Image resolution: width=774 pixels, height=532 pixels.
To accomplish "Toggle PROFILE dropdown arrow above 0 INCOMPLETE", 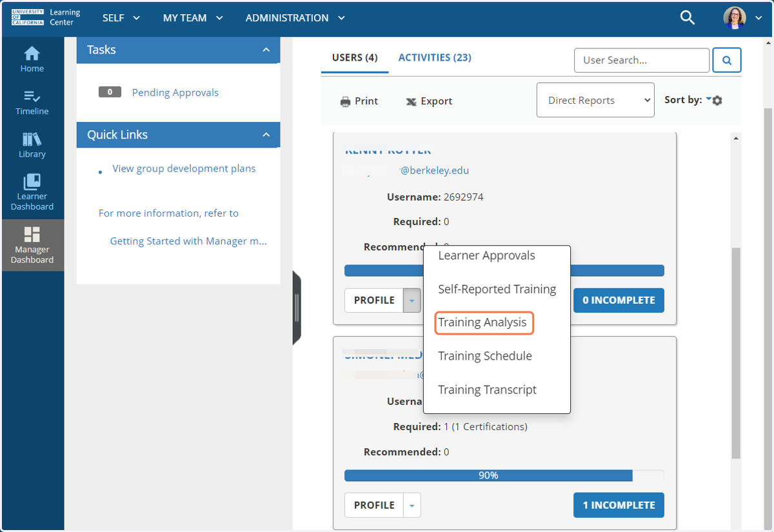I will point(412,300).
